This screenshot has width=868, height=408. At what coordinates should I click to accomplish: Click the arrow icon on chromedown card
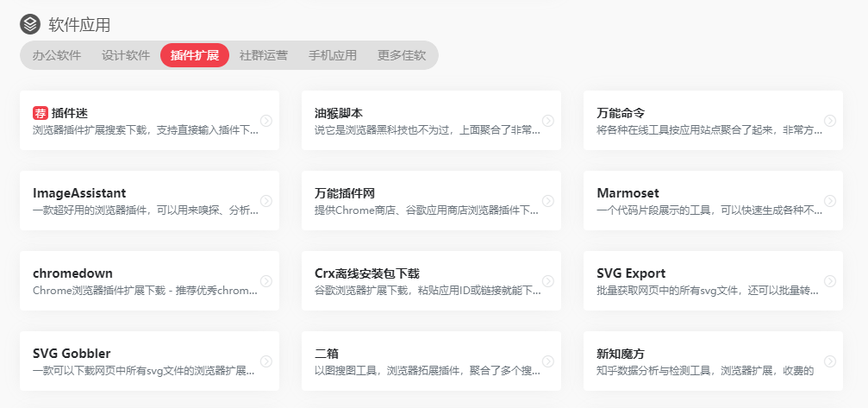pyautogui.click(x=266, y=280)
